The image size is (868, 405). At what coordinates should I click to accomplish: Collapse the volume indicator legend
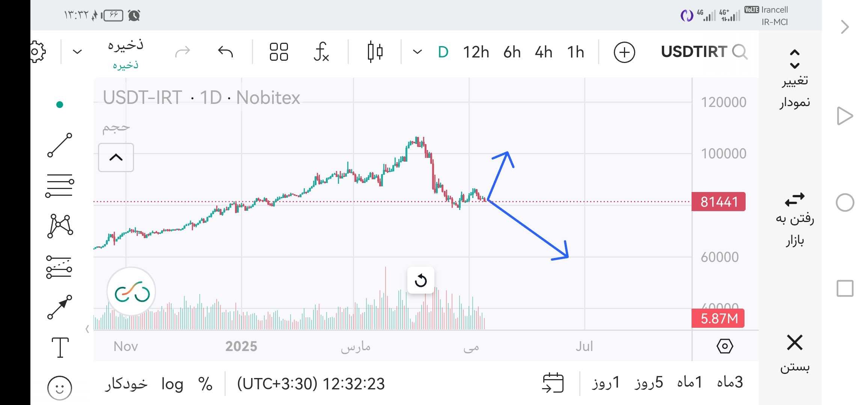116,157
